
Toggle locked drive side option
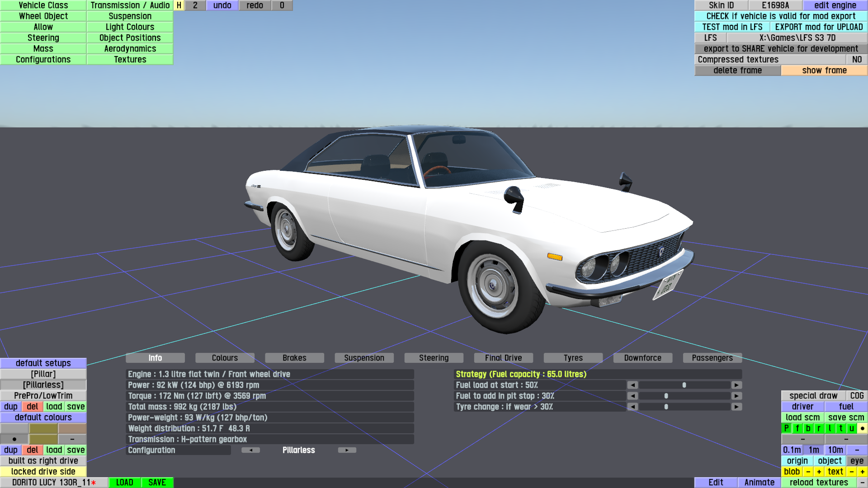tap(43, 472)
